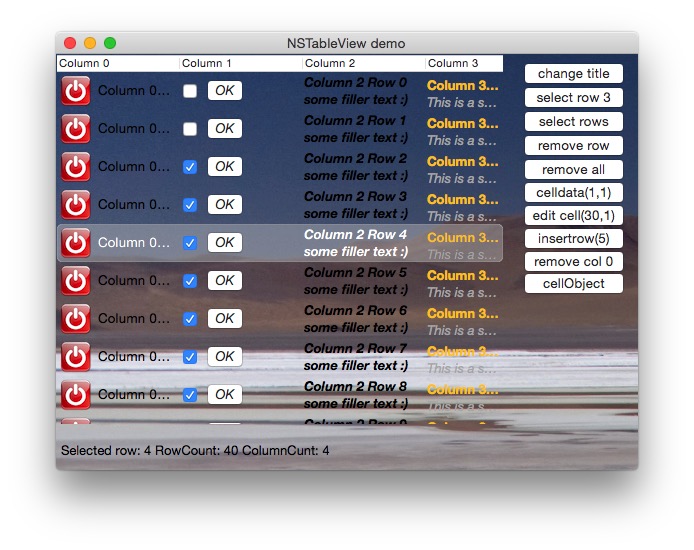694x550 pixels.
Task: Check the checkbox in row 0
Action: pyautogui.click(x=190, y=91)
